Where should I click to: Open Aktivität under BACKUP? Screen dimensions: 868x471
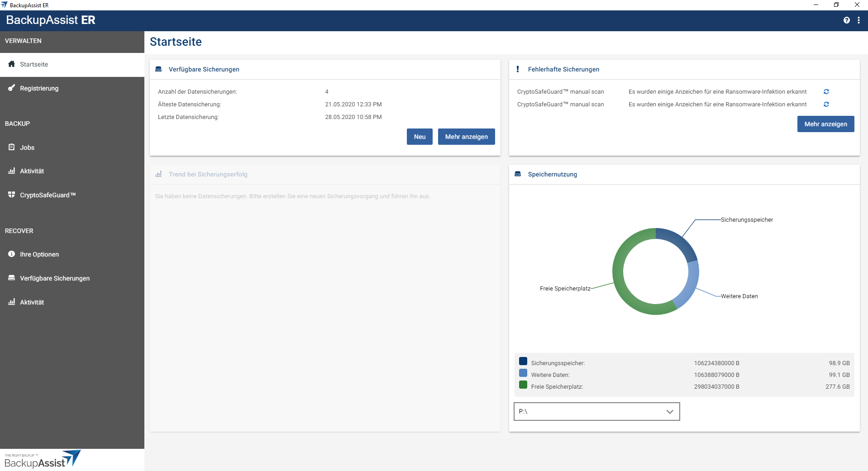[x=72, y=171]
